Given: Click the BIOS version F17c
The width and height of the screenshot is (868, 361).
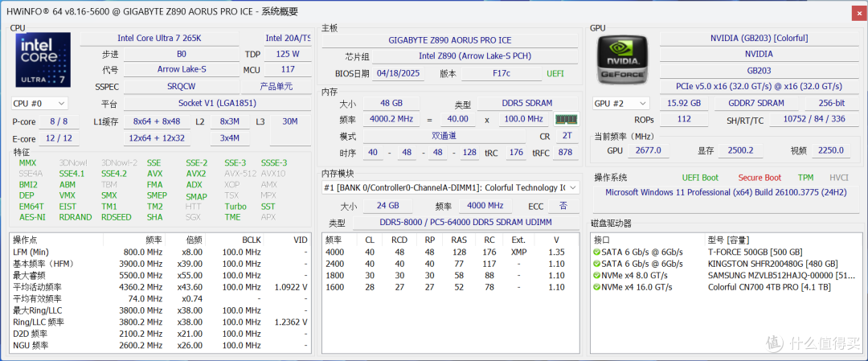Looking at the screenshot, I should (x=502, y=74).
